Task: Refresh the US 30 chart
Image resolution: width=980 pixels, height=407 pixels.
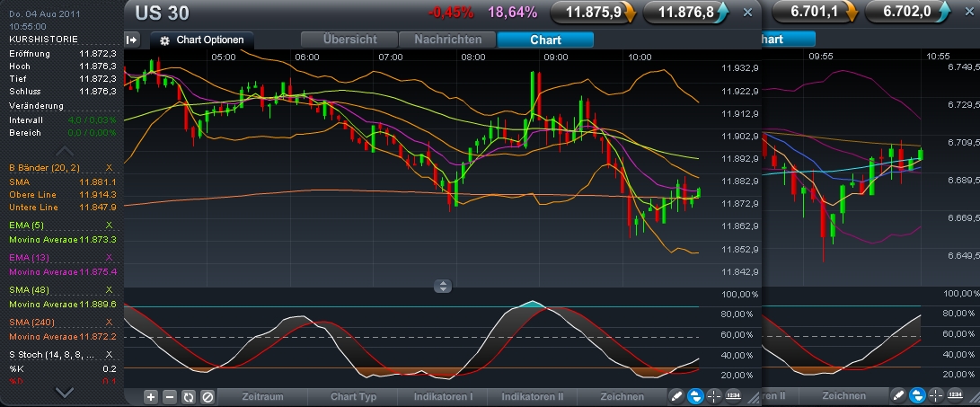Action: pyautogui.click(x=188, y=396)
